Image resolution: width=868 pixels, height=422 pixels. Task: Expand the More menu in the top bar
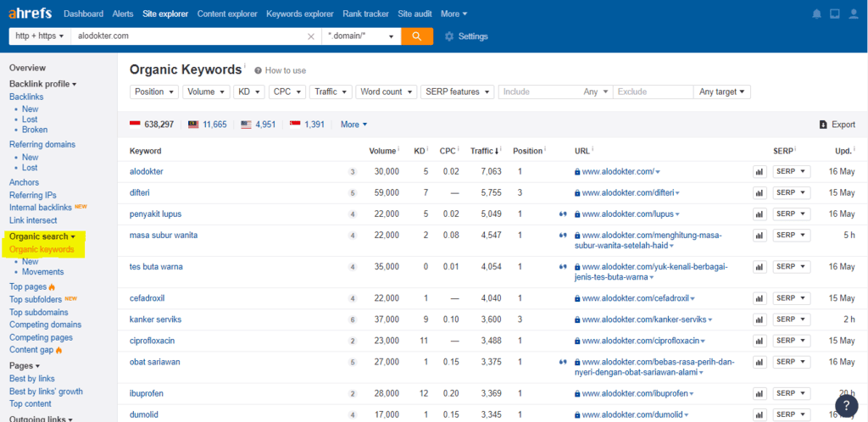(454, 14)
